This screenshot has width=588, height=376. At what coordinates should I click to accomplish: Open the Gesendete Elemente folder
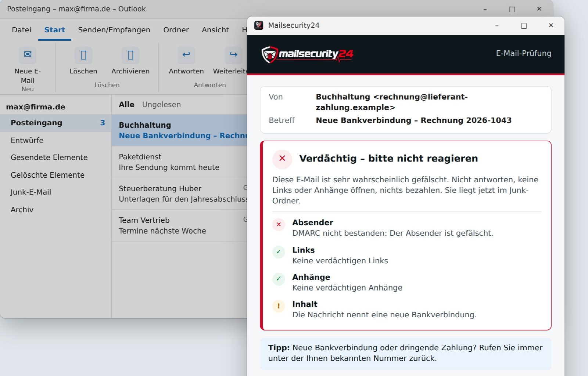coord(55,158)
